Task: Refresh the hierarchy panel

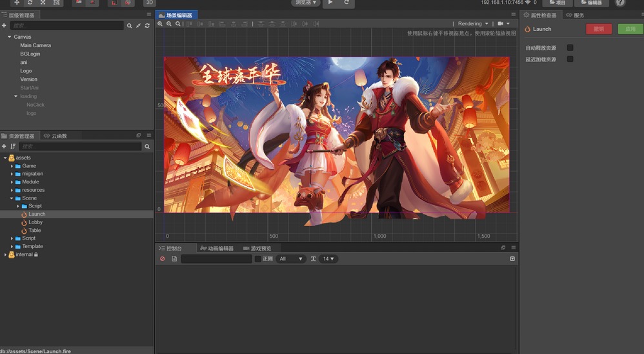Action: pos(147,26)
